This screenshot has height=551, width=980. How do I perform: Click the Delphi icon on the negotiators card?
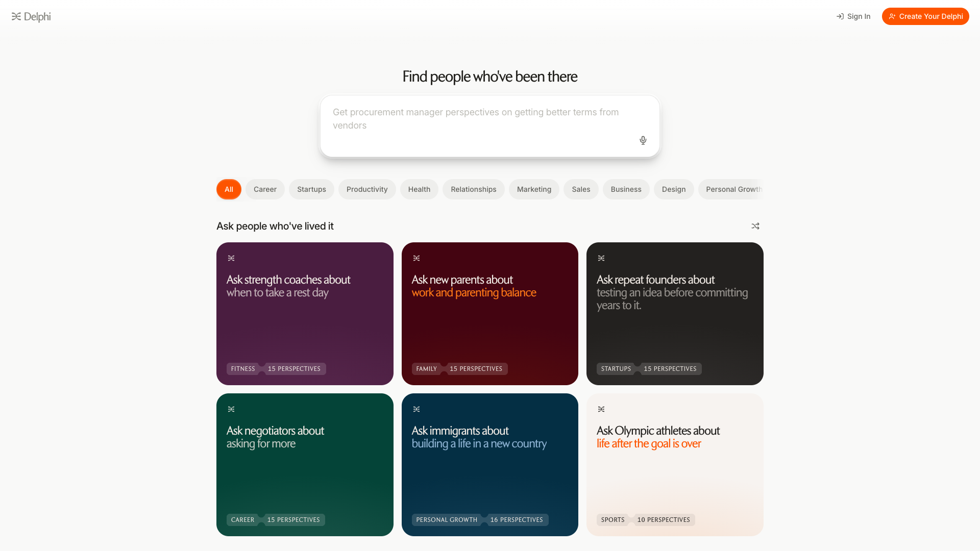point(231,409)
